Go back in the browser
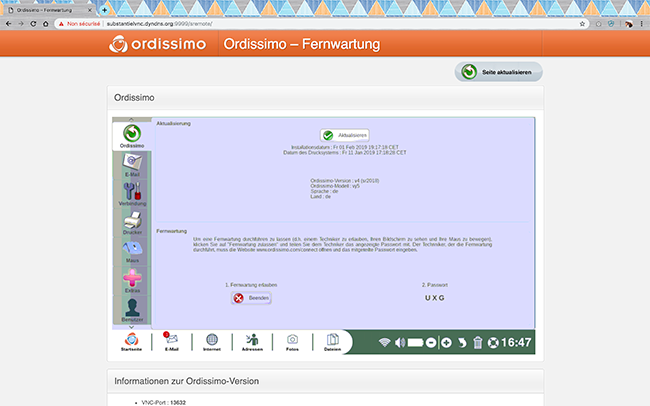 click(x=8, y=24)
